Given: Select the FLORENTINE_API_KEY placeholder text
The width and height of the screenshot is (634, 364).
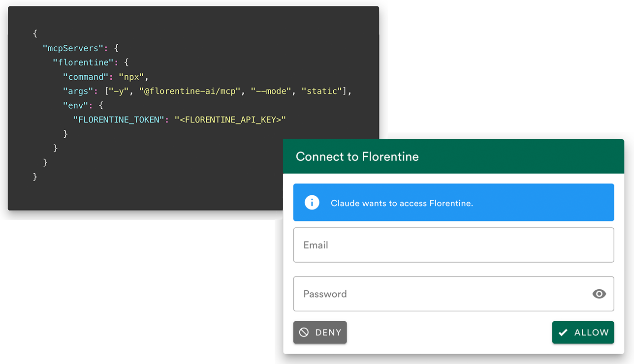Looking at the screenshot, I should (230, 119).
